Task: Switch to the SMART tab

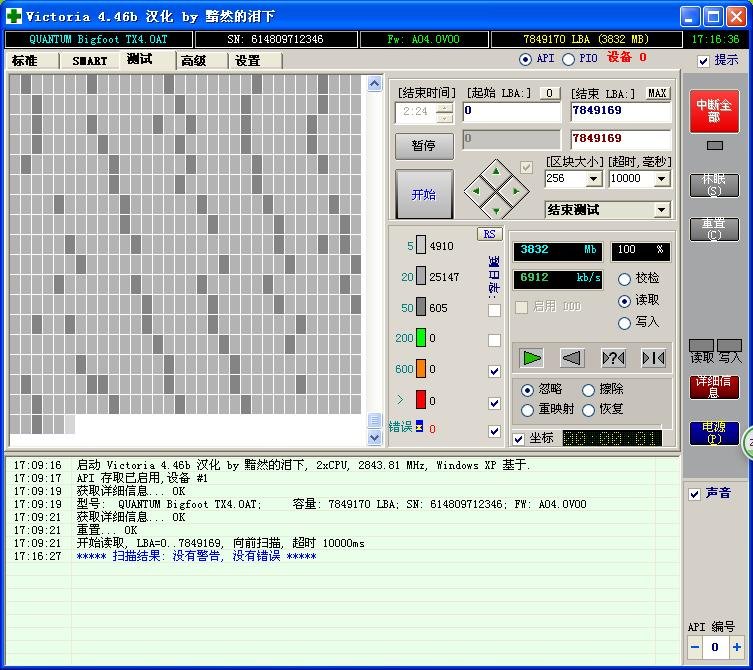Action: 89,61
